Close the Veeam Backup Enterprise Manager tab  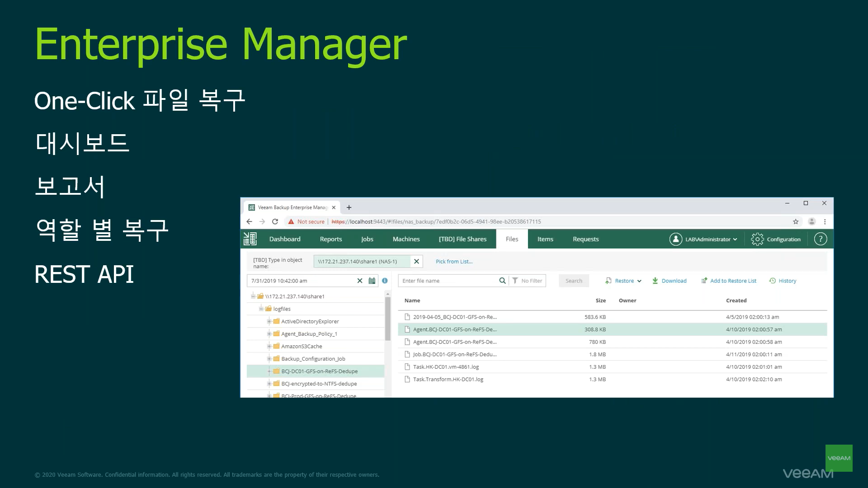(334, 207)
